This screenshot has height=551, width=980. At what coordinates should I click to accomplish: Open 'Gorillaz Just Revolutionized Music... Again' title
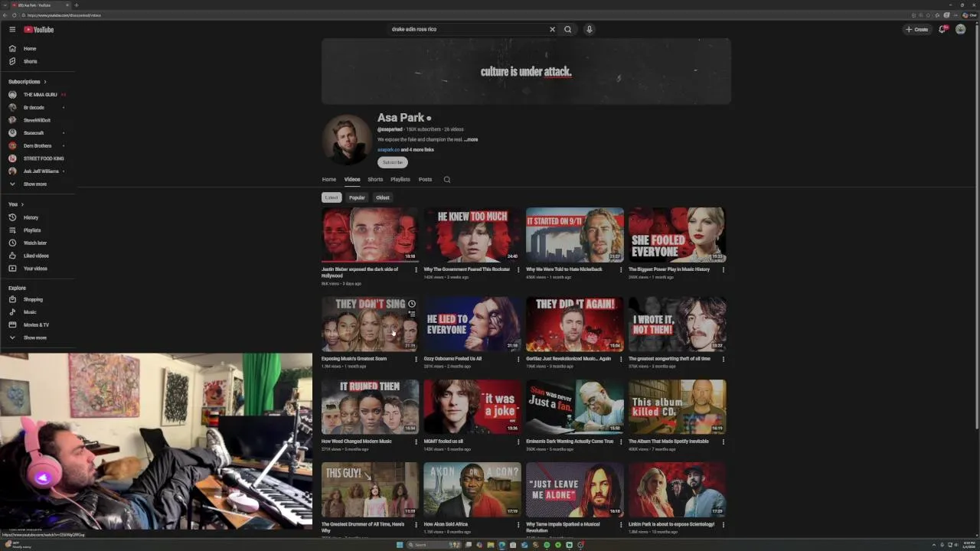[x=568, y=359]
